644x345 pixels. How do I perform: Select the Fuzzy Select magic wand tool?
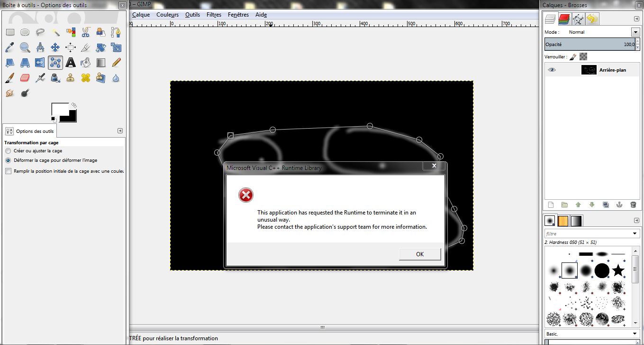click(x=55, y=32)
